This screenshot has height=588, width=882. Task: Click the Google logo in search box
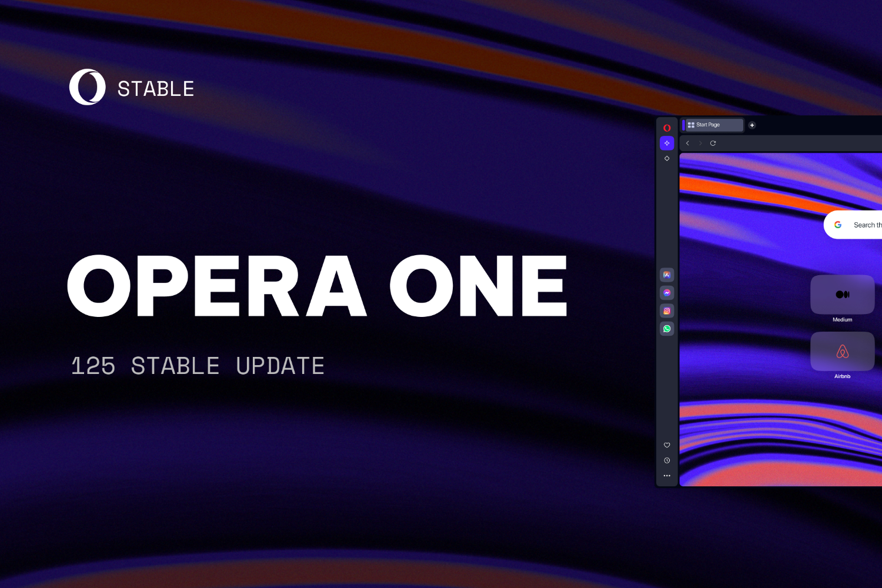[838, 225]
